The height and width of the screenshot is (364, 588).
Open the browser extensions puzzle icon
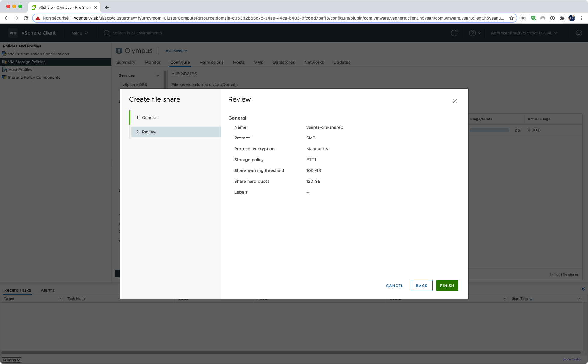[562, 18]
